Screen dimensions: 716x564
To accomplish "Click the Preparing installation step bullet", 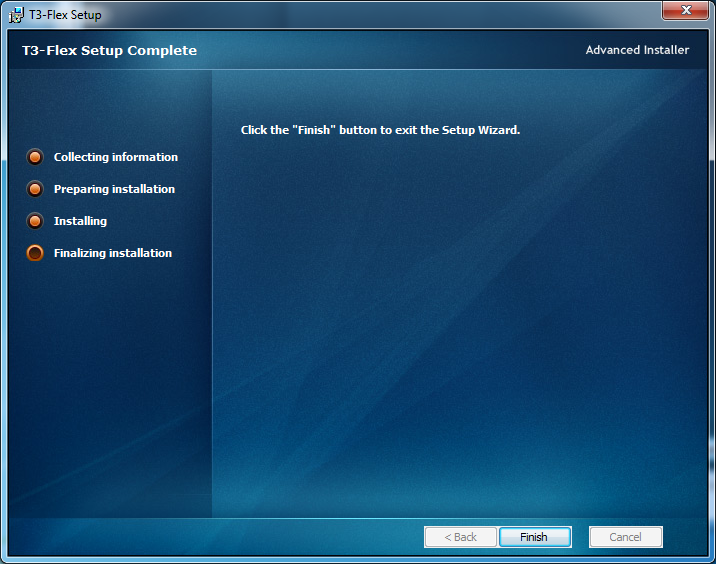I will click(35, 189).
